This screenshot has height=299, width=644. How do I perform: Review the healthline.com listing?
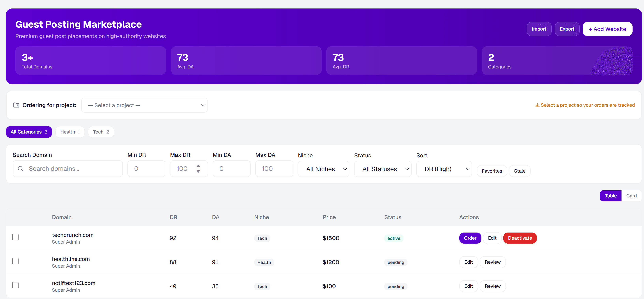(492, 262)
